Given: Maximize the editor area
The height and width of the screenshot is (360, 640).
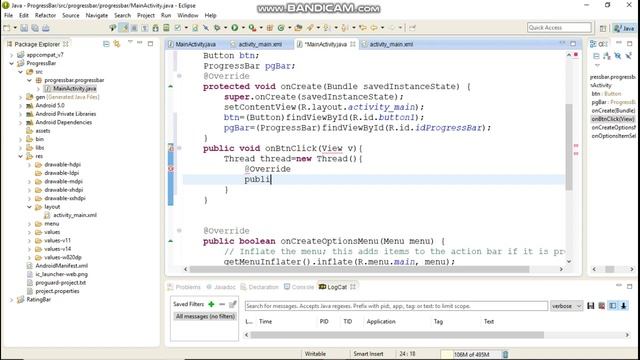Looking at the screenshot, I should pyautogui.click(x=573, y=44).
